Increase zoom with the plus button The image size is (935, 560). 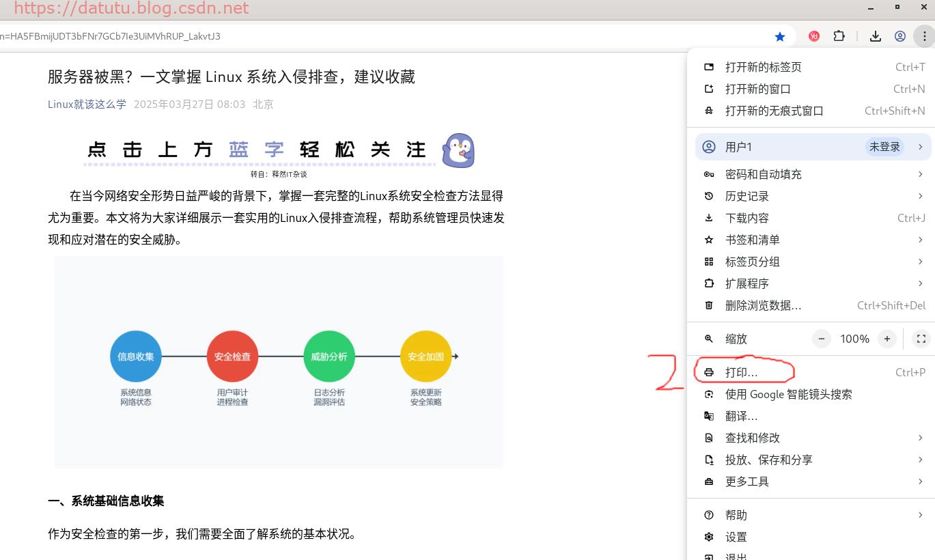coord(887,339)
